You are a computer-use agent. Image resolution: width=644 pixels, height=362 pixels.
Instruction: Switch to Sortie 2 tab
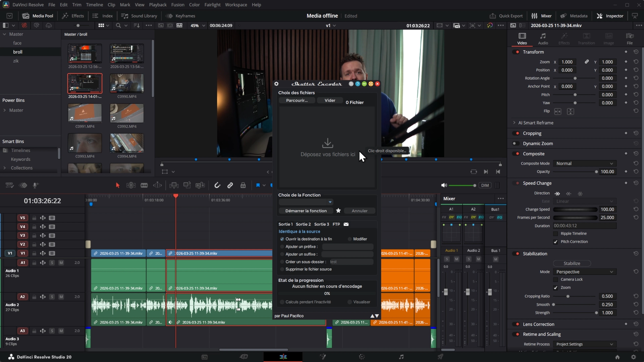tap(303, 224)
